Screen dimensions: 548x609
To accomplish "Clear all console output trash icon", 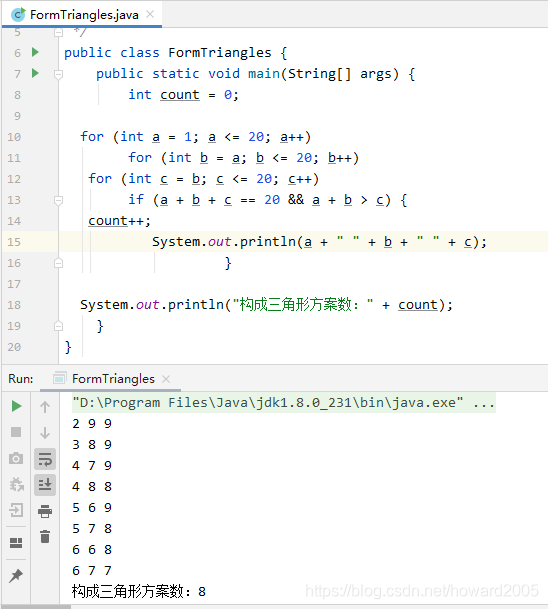I will (x=45, y=537).
